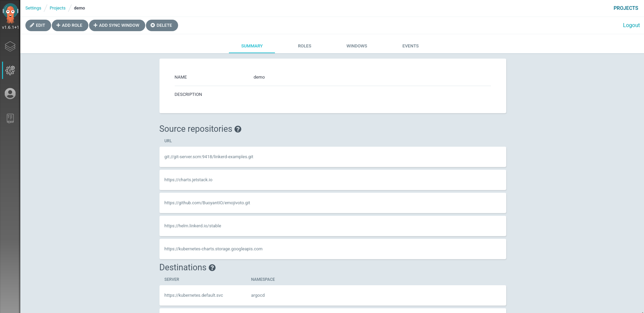Click the ADD ROLE button
The image size is (644, 313).
[x=70, y=25]
